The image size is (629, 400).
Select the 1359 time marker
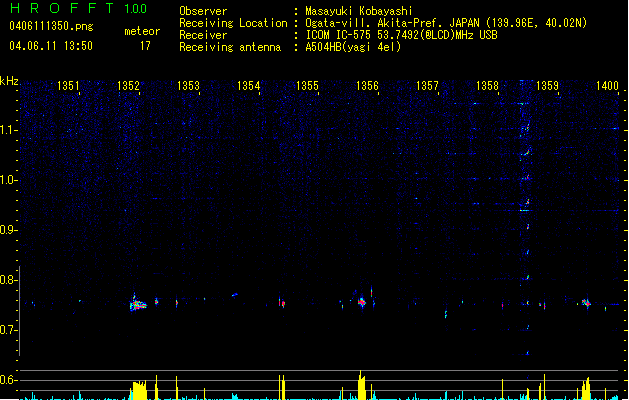coord(547,86)
